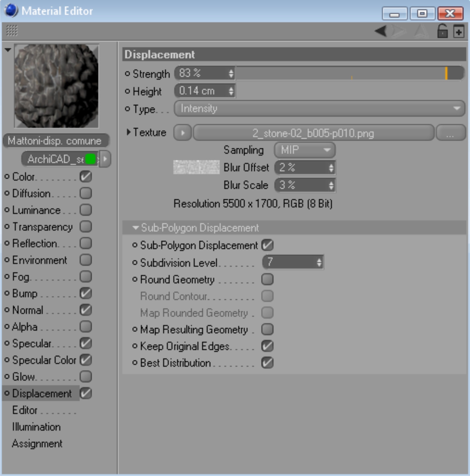This screenshot has width=470, height=476.
Task: Collapse the Sub-Polygon Displacement section
Action: pos(135,228)
